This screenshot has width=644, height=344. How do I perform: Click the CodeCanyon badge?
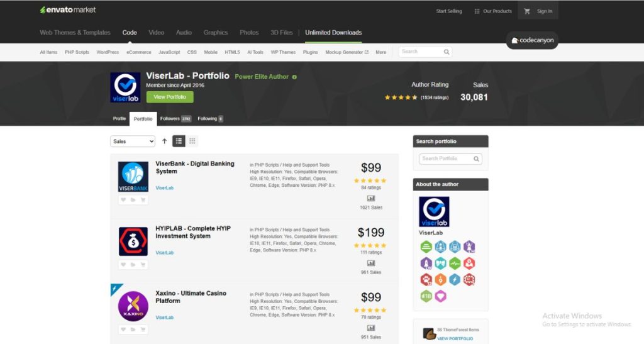[532, 40]
